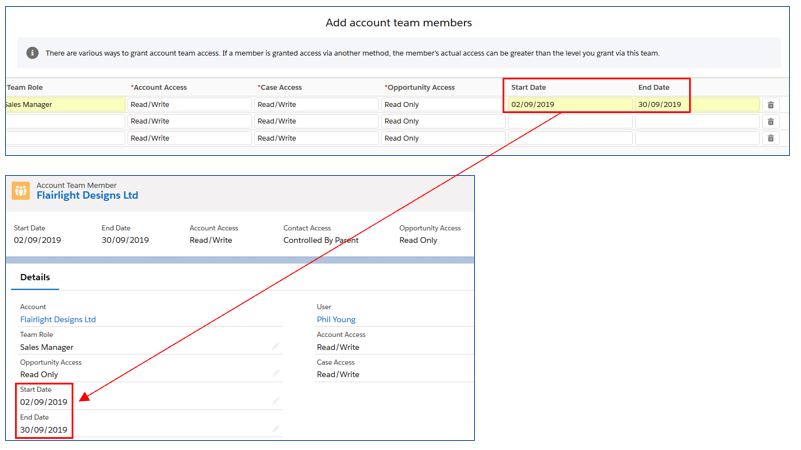This screenshot has height=450, width=801.
Task: Click Controlled By Parent contact access value
Action: (321, 240)
